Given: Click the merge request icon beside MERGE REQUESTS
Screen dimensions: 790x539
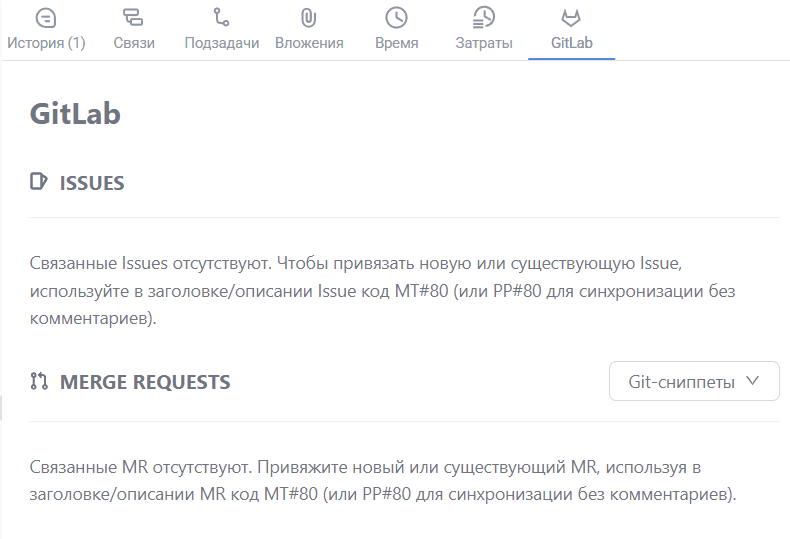Looking at the screenshot, I should tap(39, 381).
